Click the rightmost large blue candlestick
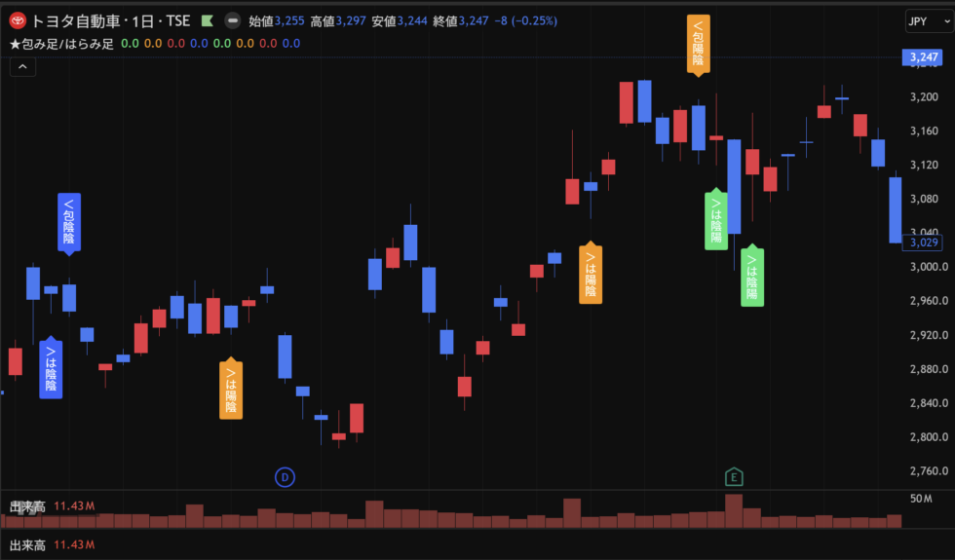Viewport: 955px width, 560px height. click(x=897, y=209)
